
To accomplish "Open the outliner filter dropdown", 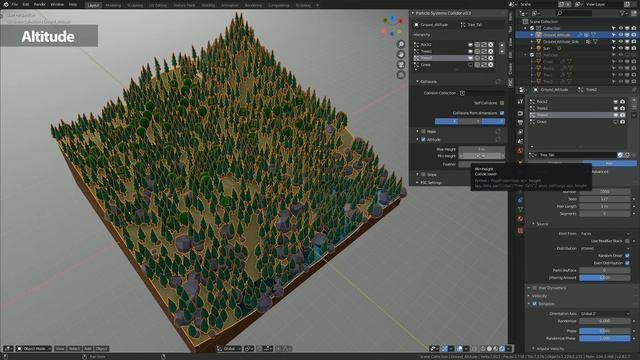I will (x=624, y=13).
